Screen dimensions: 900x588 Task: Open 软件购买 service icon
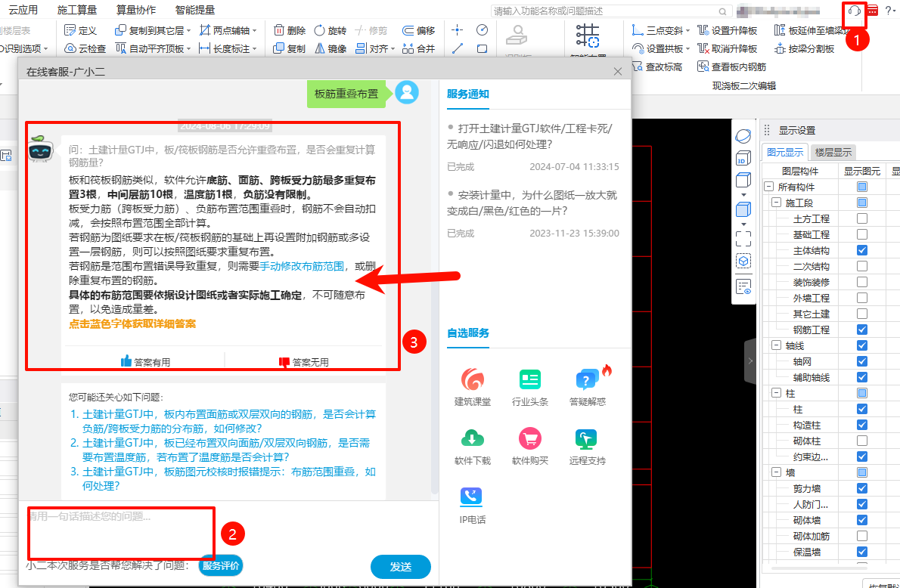529,447
